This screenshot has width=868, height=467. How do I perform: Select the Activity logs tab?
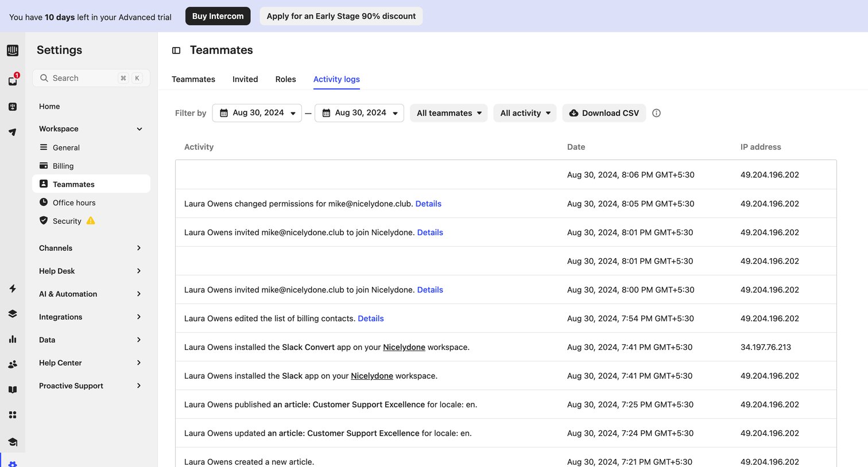[336, 79]
